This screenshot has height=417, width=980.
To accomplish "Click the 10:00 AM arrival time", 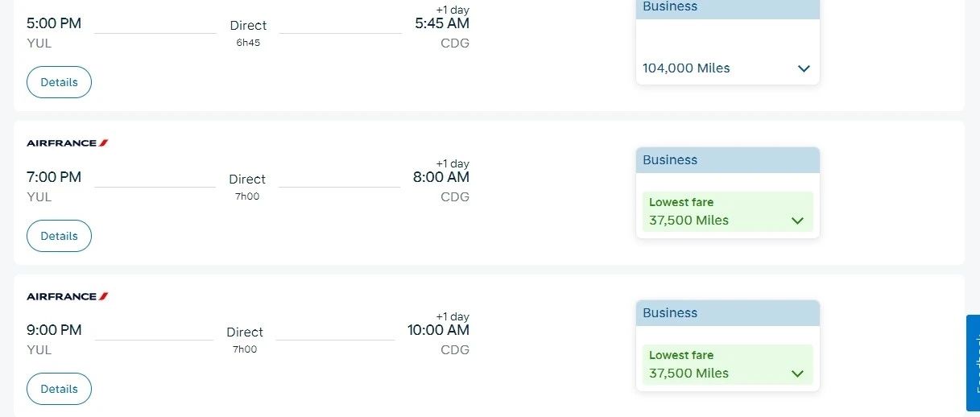I will [x=438, y=330].
